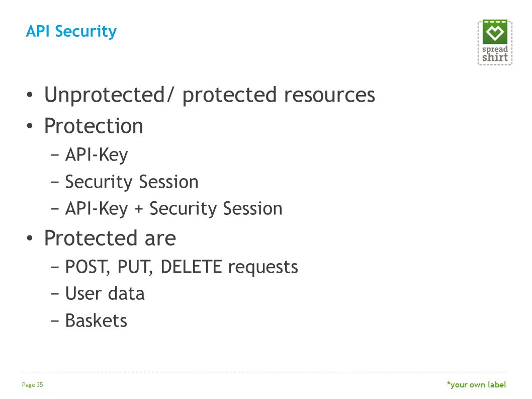The image size is (532, 399).
Task: Click the Protected are bullet
Action: pos(110,237)
